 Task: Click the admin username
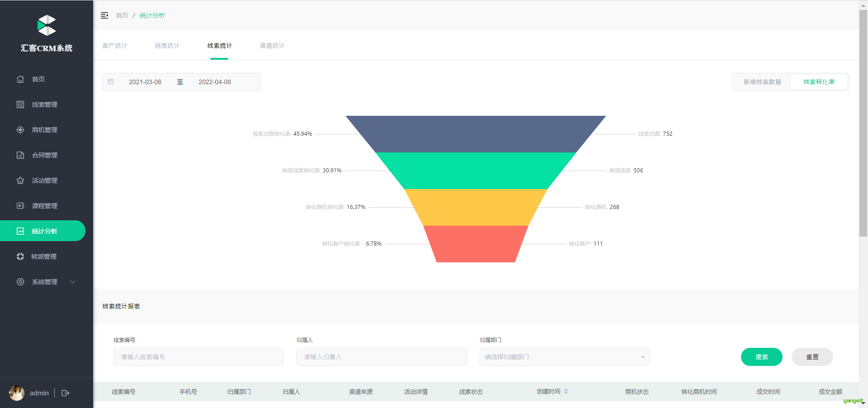(39, 393)
